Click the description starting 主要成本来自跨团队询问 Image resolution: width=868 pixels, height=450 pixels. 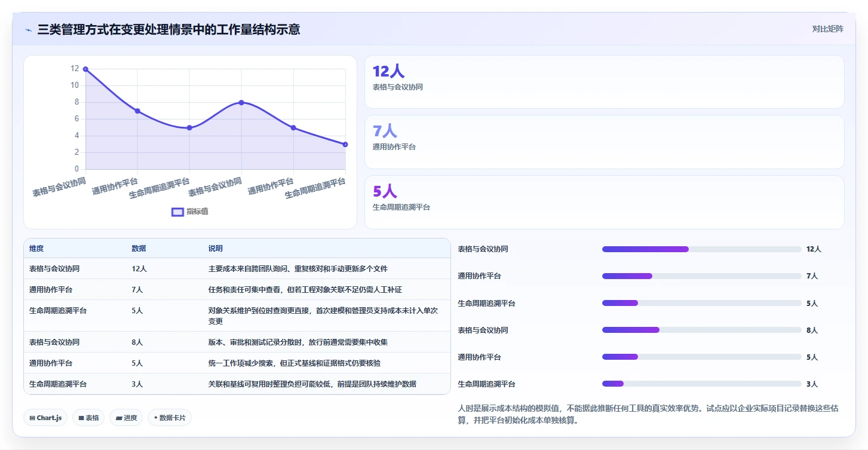click(x=298, y=269)
